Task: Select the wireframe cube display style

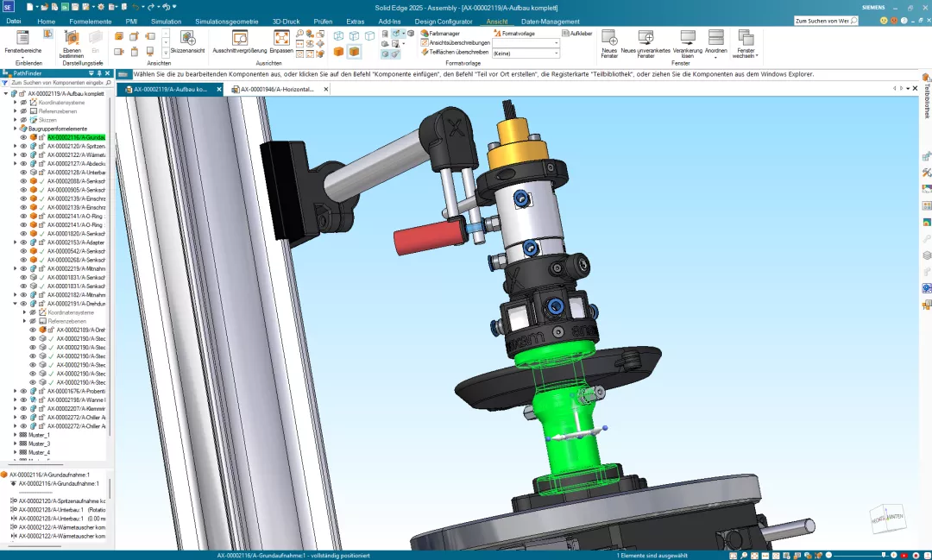Action: coord(338,35)
